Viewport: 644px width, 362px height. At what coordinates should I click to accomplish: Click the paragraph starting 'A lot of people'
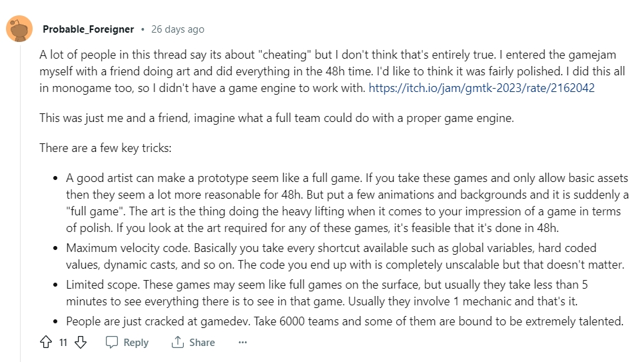[x=332, y=71]
